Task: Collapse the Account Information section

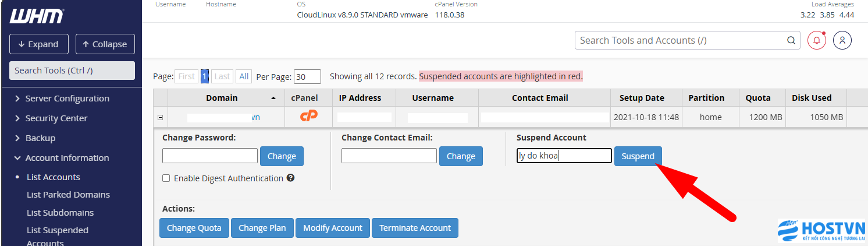Action: [61, 158]
